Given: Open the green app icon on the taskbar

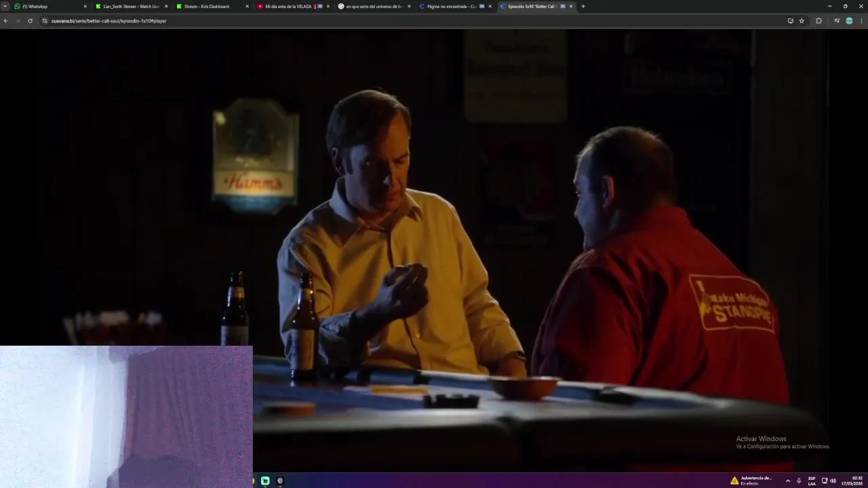Looking at the screenshot, I should click(x=265, y=481).
